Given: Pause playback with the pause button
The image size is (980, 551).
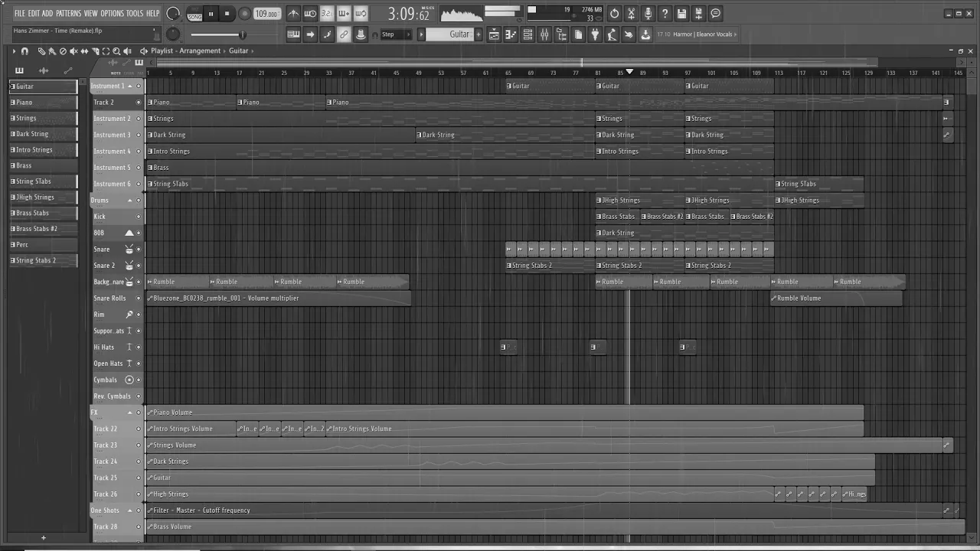Looking at the screenshot, I should coord(211,14).
